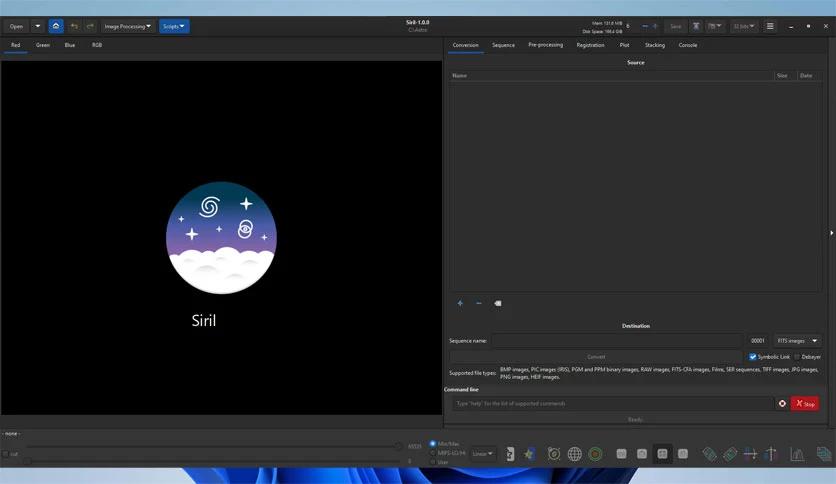Open the Linear display mode dropdown
The image size is (836, 484).
[483, 454]
